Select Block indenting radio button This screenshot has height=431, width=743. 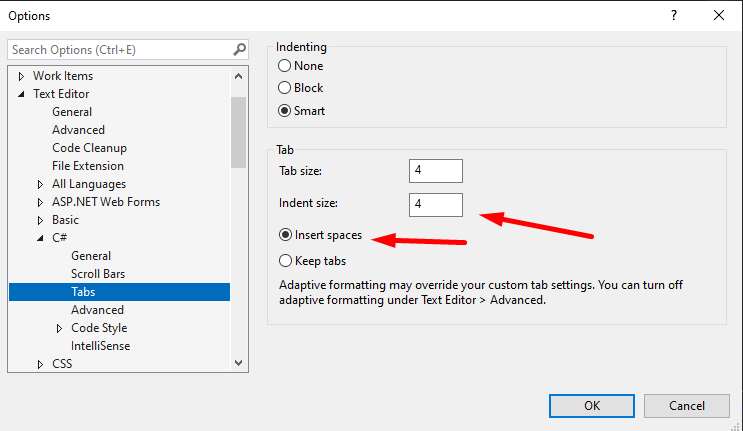tap(285, 88)
